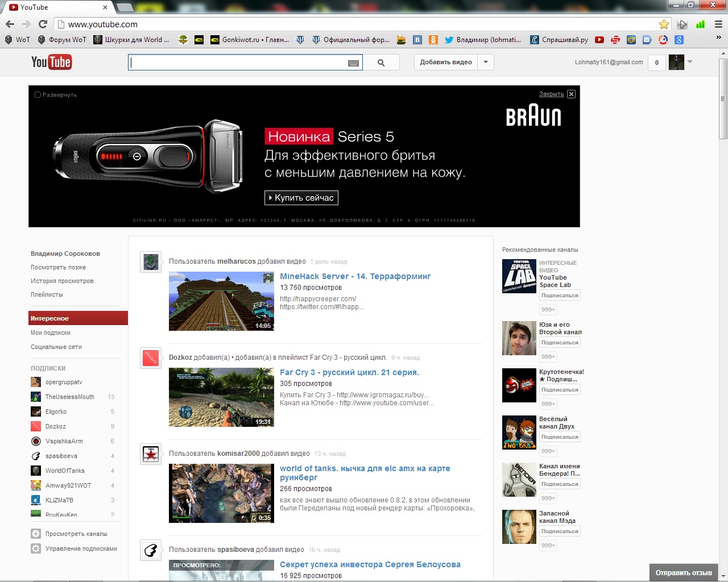Image resolution: width=728 pixels, height=582 pixels.
Task: Open the Спрашивай.ру bookmark
Action: point(560,40)
